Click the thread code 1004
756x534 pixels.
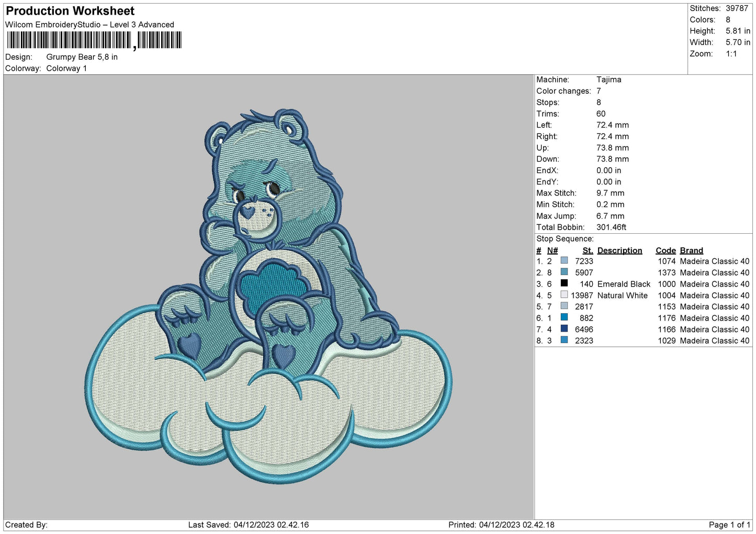[667, 296]
